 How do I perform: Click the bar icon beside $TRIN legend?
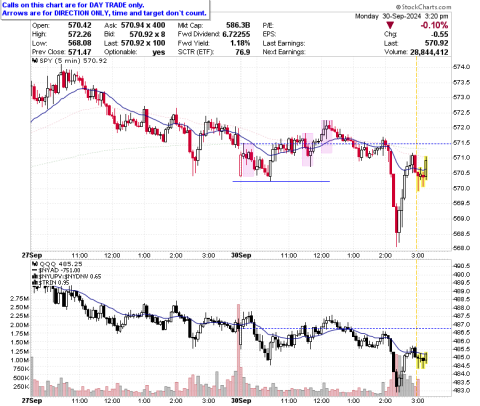[34, 283]
